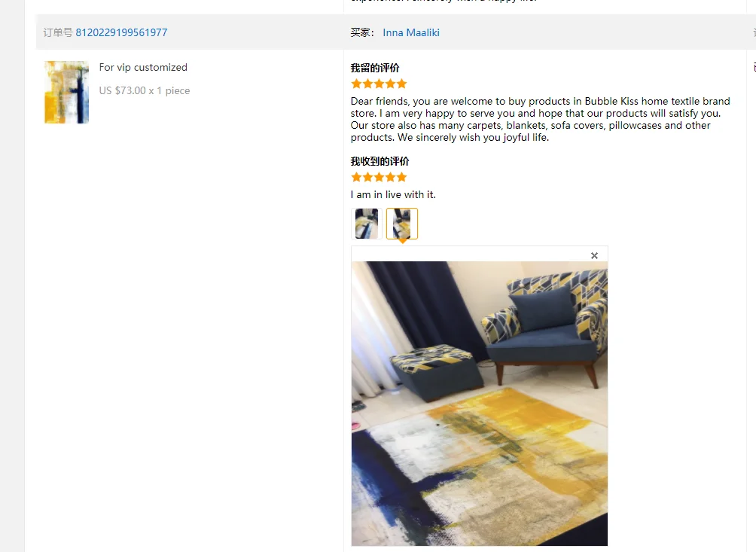The image size is (756, 552).
Task: Click the buyer comment "I am in live with it."
Action: [x=393, y=194]
